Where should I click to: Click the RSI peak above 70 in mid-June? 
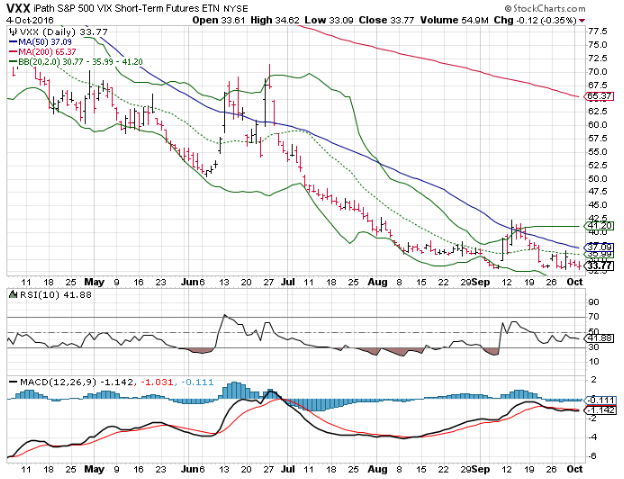point(225,315)
